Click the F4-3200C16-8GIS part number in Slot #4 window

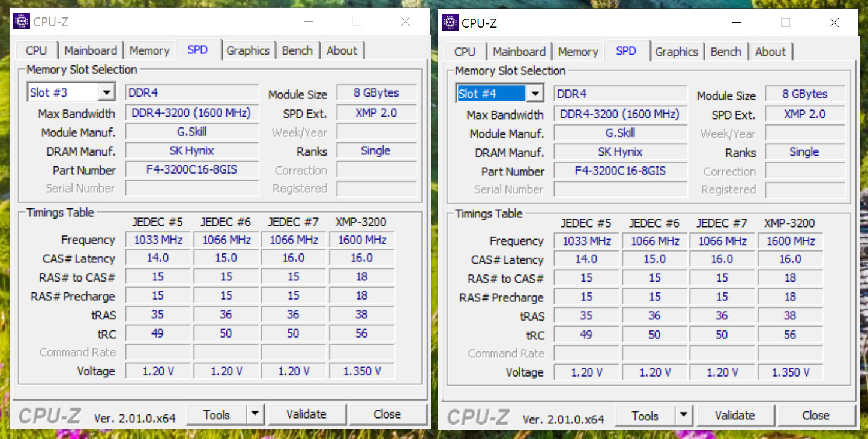[621, 171]
